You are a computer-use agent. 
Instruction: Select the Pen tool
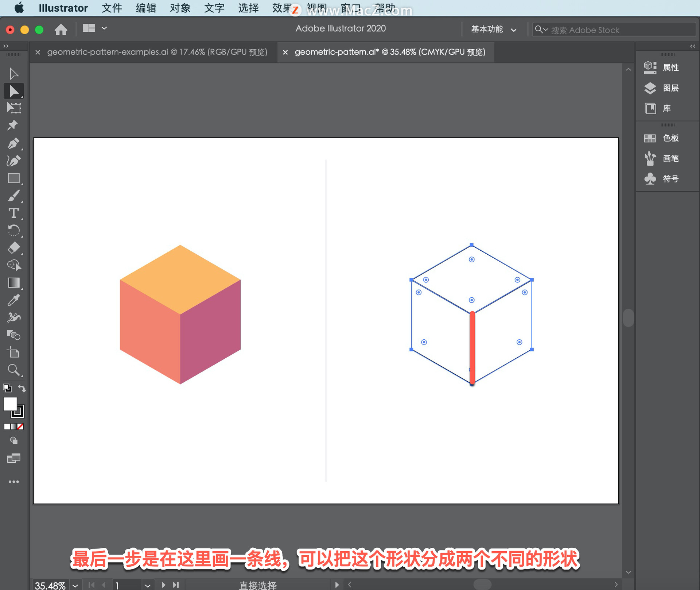[13, 143]
